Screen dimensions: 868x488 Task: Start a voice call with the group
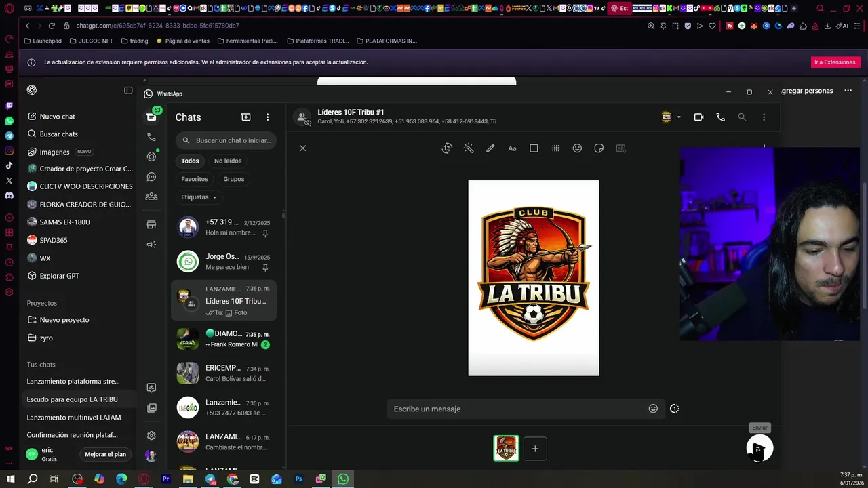pos(720,117)
